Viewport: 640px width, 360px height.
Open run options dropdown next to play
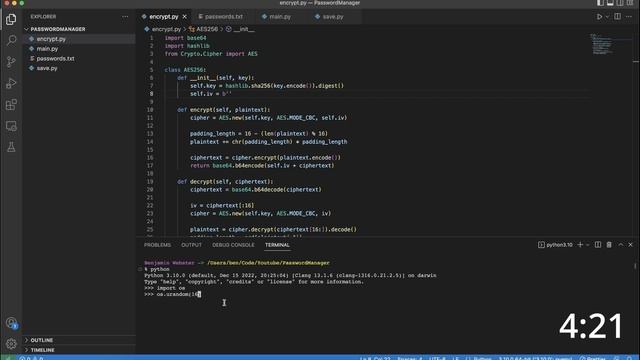point(607,17)
